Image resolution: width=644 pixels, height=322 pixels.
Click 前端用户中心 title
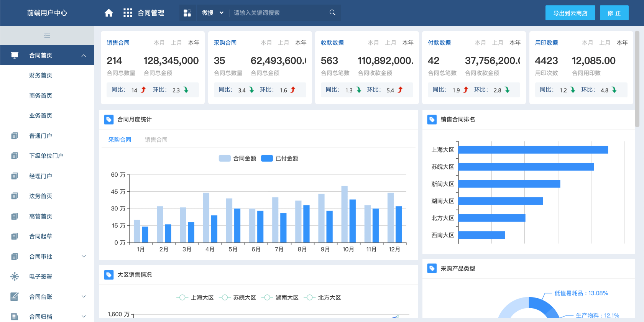[x=47, y=13]
